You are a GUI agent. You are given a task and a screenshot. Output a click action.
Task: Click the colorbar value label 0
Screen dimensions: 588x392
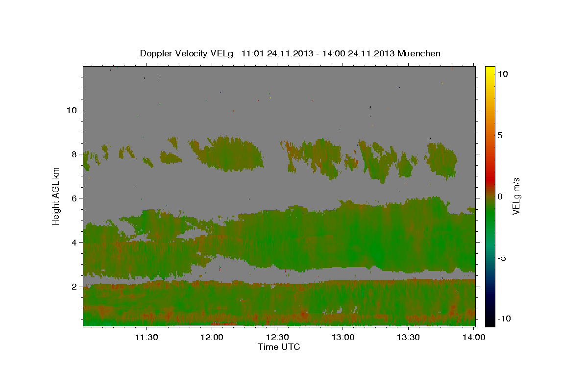[x=500, y=196]
